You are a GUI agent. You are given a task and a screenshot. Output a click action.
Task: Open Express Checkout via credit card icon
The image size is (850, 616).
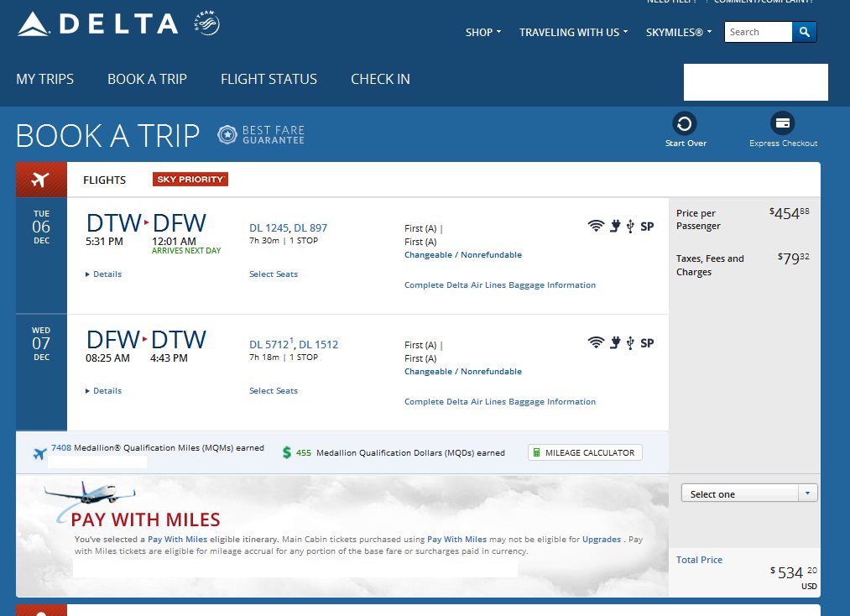tap(783, 122)
